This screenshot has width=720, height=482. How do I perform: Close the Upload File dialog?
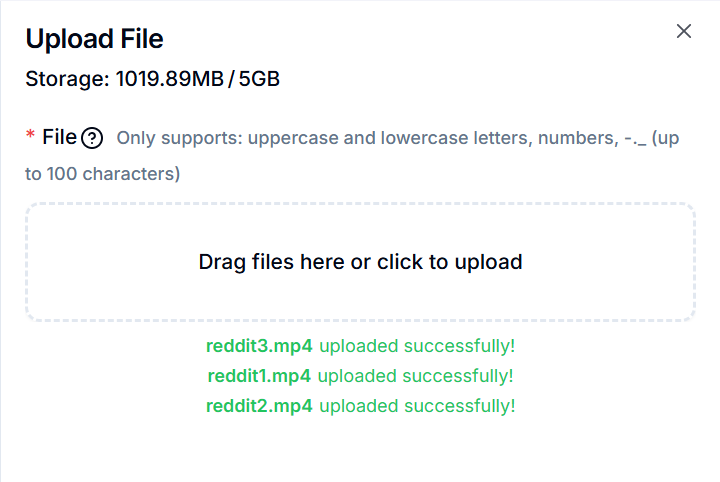pyautogui.click(x=684, y=31)
